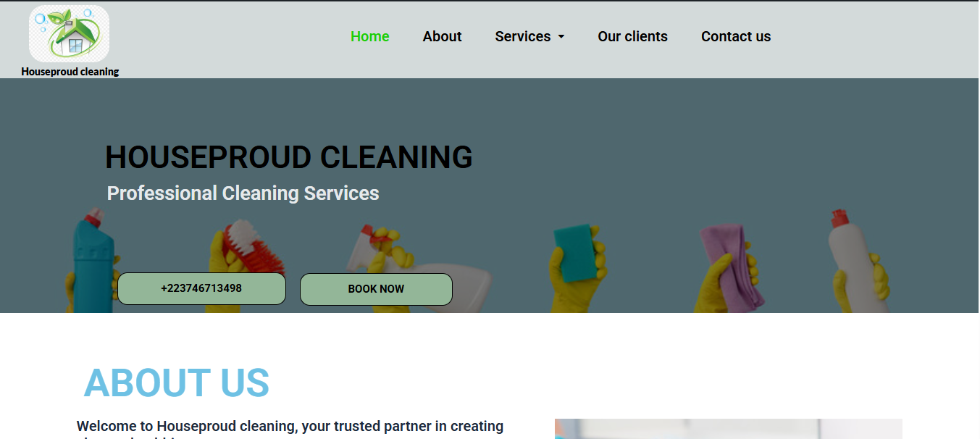980x439 pixels.
Task: Click the +223746713498 phone button
Action: 201,288
